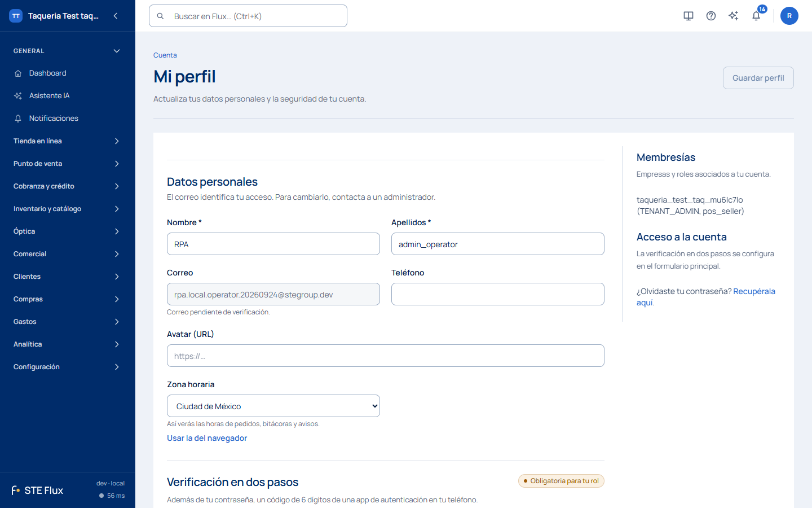Click the Dashboard home icon
This screenshot has width=812, height=508.
tap(18, 73)
